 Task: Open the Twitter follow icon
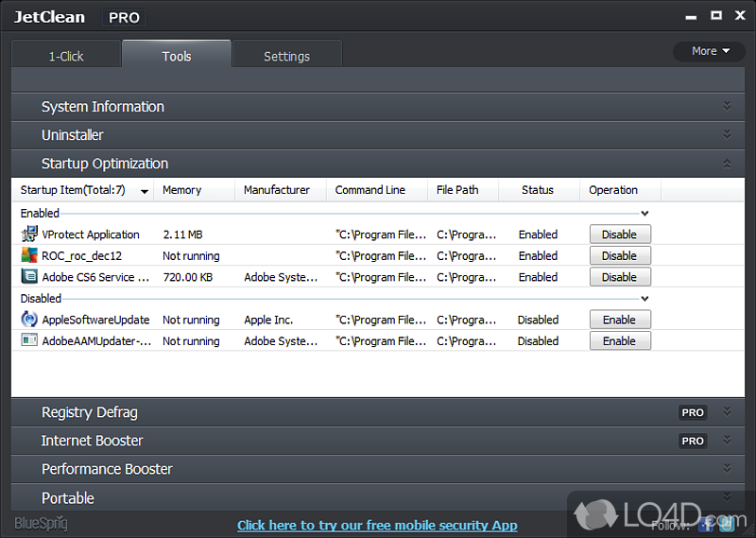coord(724,524)
